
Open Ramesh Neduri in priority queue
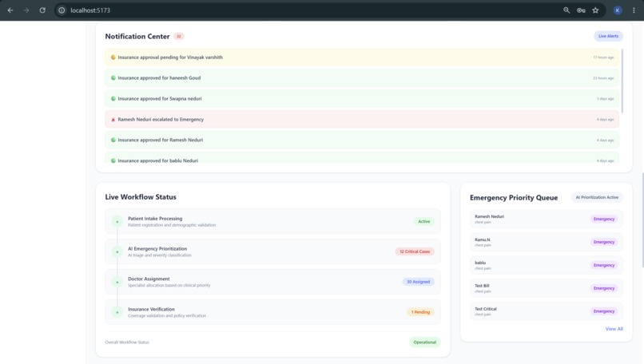pos(547,220)
